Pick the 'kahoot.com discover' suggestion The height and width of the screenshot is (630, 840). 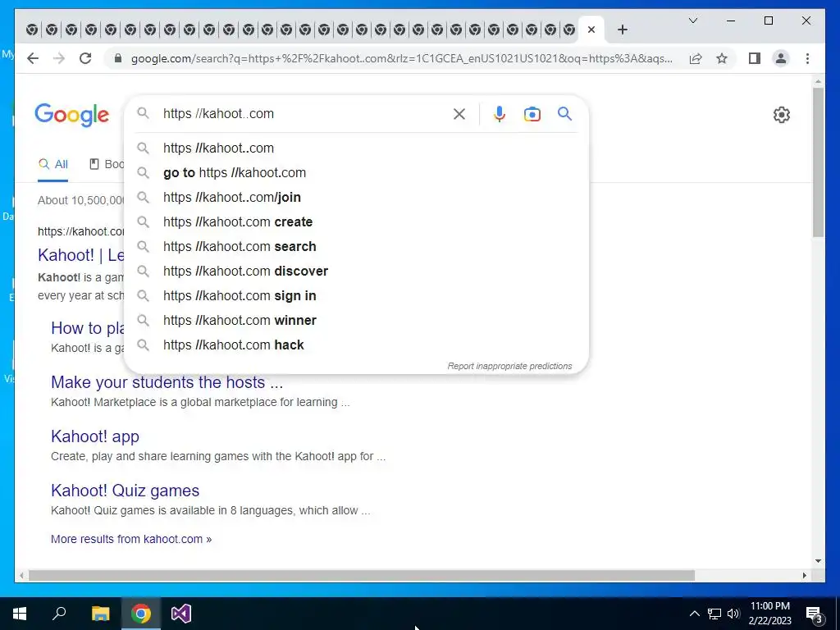pyautogui.click(x=356, y=271)
